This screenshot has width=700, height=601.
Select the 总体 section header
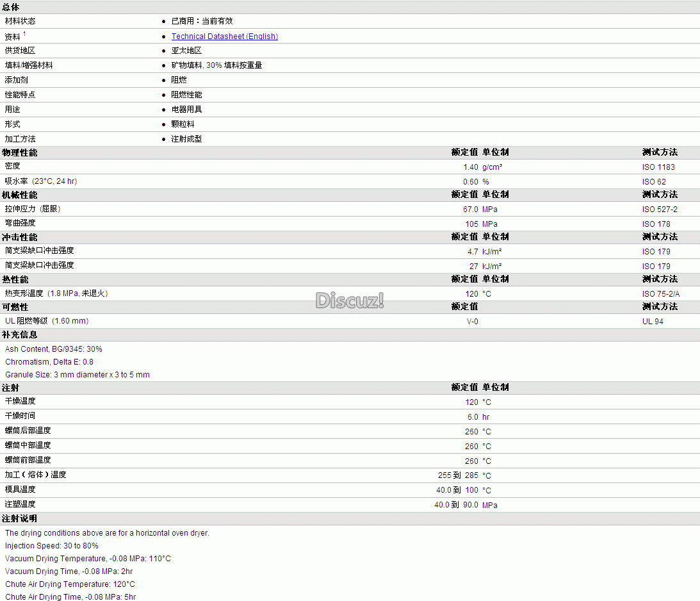point(11,8)
